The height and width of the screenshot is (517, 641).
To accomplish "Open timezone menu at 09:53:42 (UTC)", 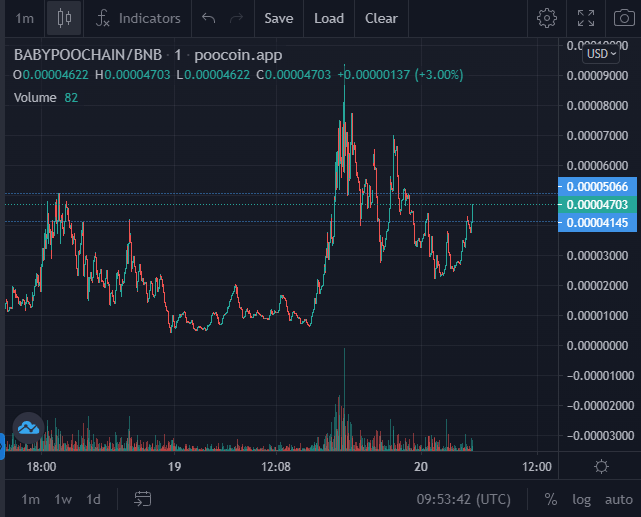I will tap(464, 499).
